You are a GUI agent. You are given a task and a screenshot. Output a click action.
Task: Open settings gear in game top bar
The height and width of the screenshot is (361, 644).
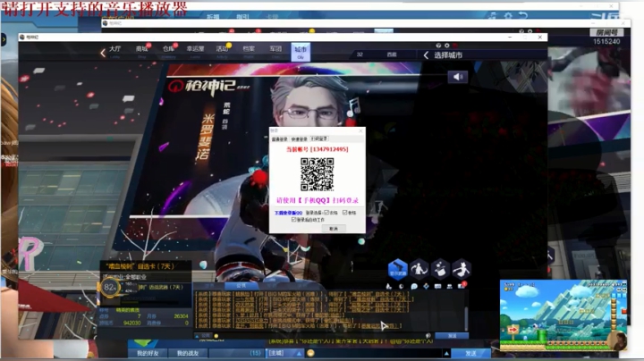pos(447,45)
